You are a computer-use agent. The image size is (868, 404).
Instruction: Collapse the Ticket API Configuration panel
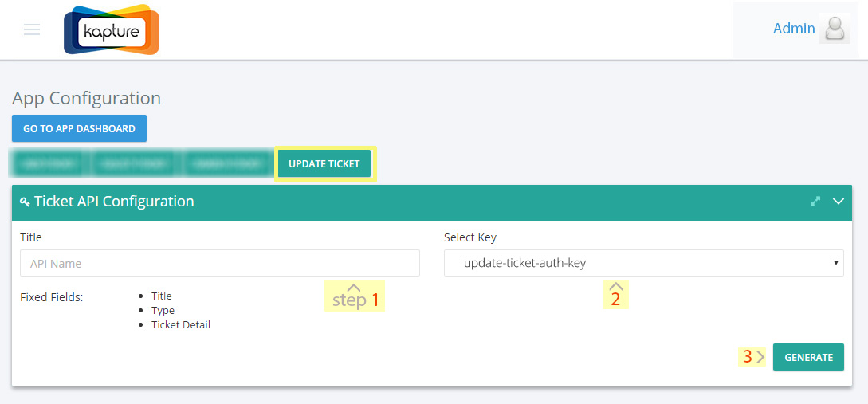839,202
